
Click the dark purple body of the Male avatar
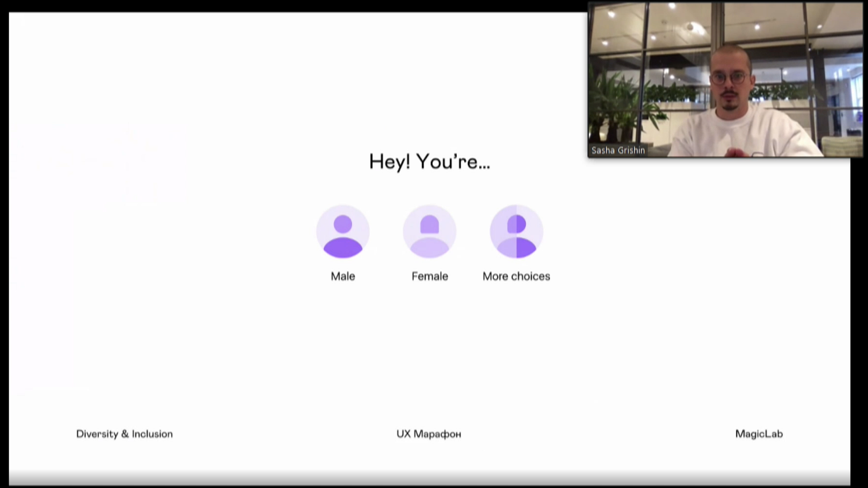click(342, 248)
